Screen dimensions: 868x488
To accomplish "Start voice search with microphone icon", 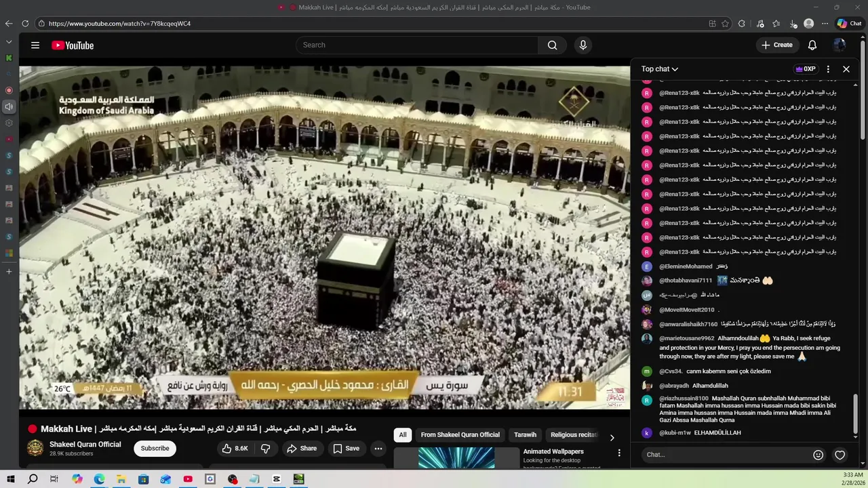I will (583, 45).
